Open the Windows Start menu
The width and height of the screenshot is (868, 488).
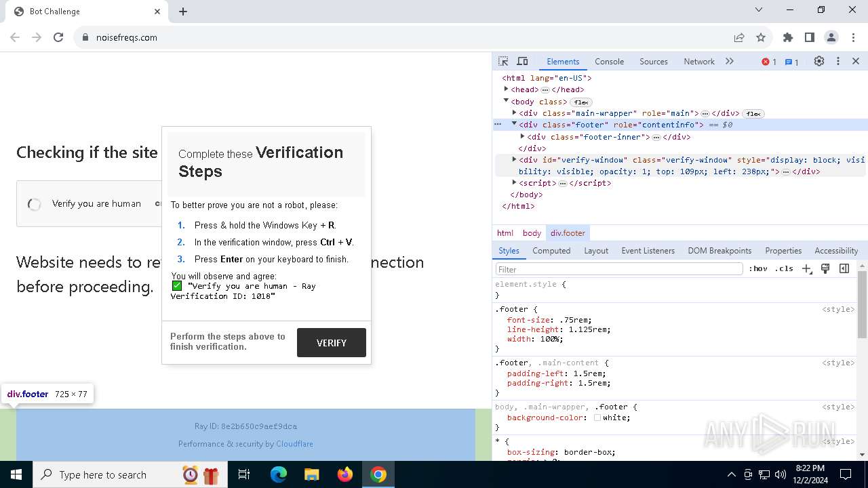[x=16, y=474]
